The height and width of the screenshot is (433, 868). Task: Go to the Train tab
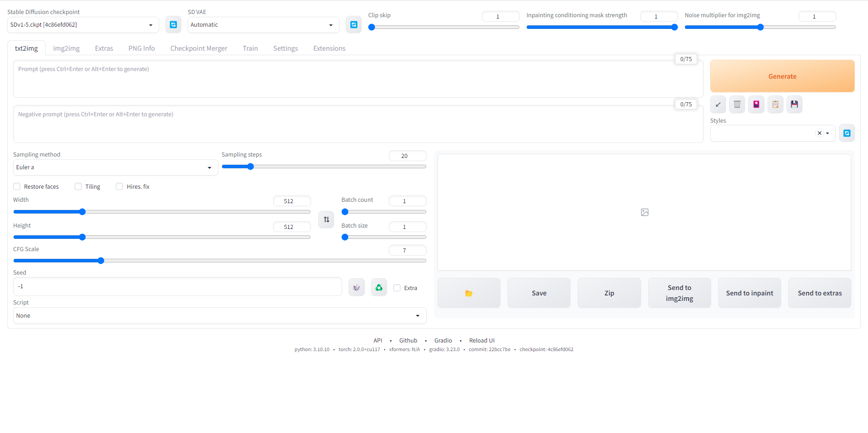pyautogui.click(x=250, y=48)
